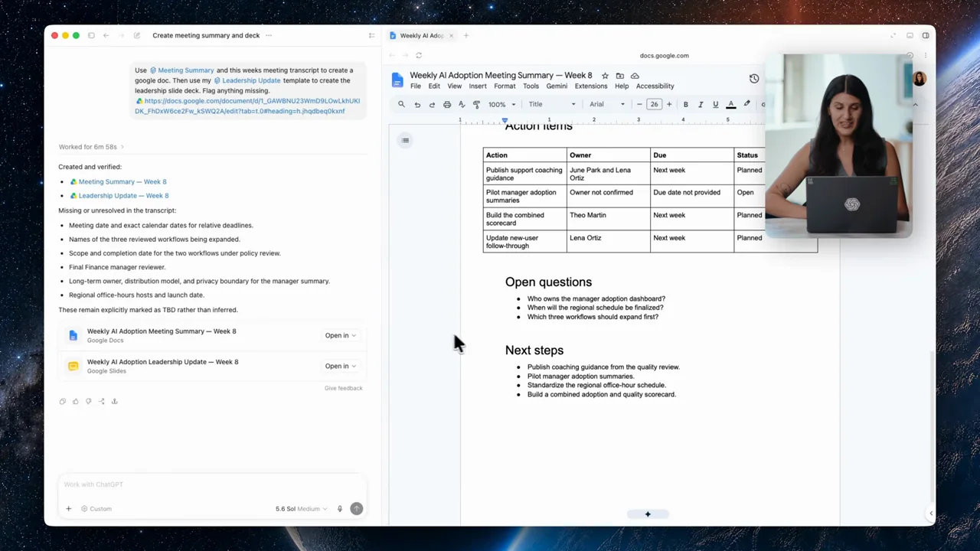Open the Accessibility menu
980x551 pixels.
click(x=655, y=86)
